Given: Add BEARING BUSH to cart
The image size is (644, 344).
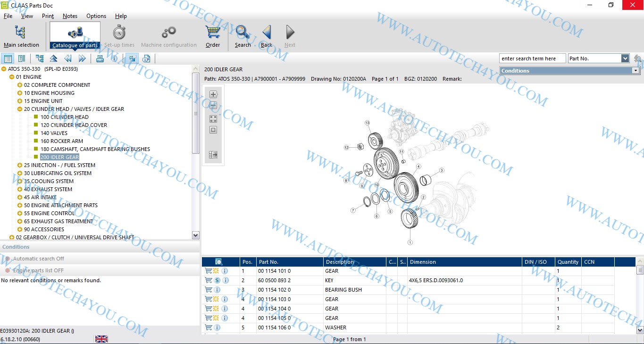Looking at the screenshot, I should pyautogui.click(x=208, y=290).
